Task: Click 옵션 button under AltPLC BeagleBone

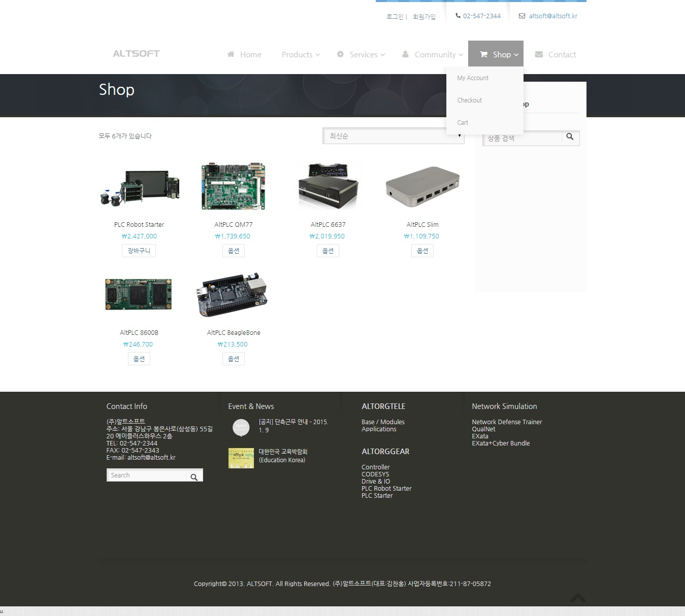Action: (x=234, y=359)
